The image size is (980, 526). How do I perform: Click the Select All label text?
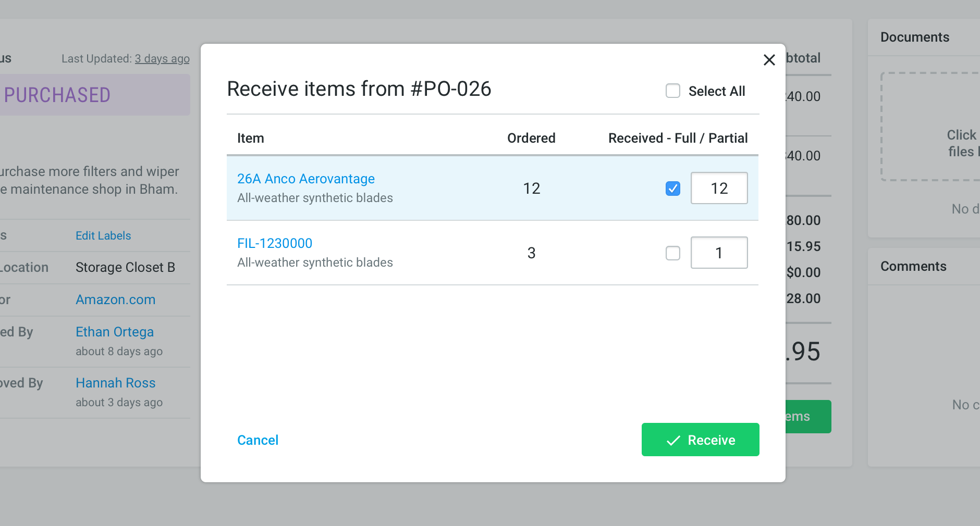(x=716, y=91)
